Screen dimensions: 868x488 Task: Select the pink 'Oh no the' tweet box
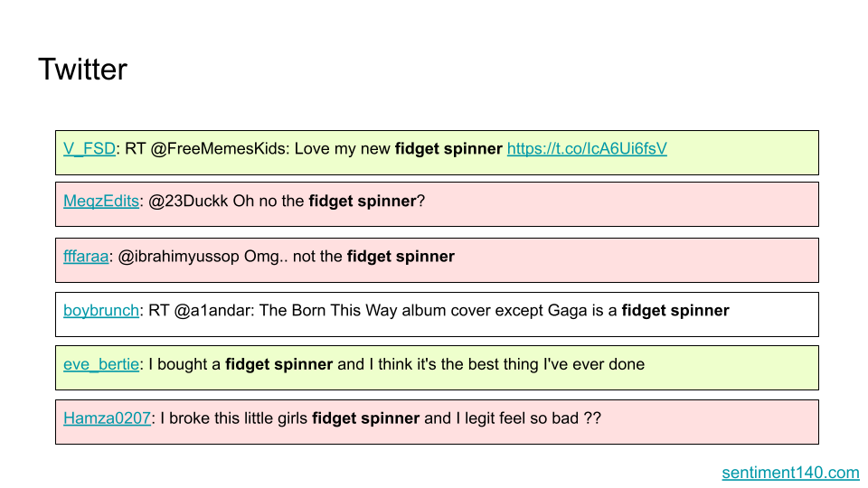437,204
